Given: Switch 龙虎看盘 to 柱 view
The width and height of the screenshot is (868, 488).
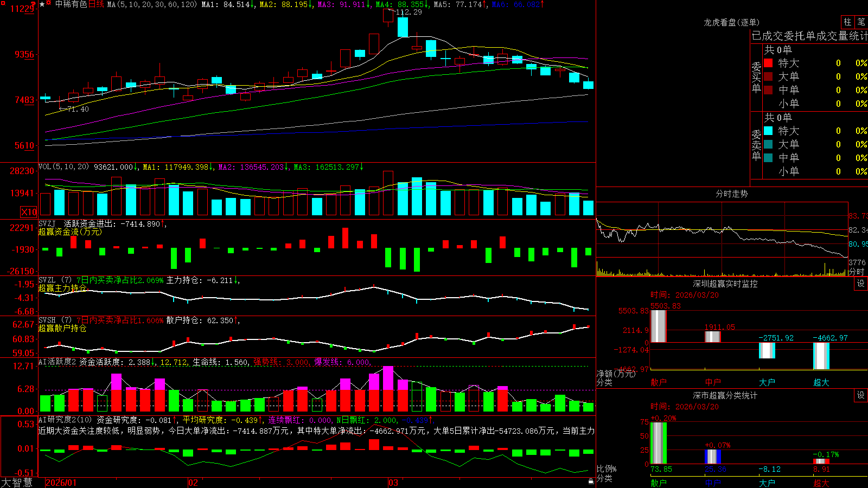Looking at the screenshot, I should (847, 22).
